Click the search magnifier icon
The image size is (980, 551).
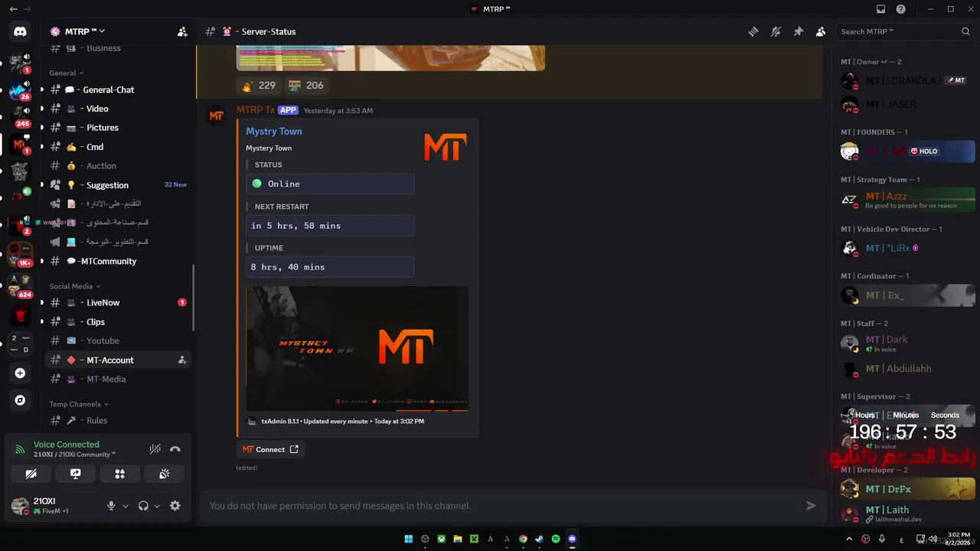point(965,31)
